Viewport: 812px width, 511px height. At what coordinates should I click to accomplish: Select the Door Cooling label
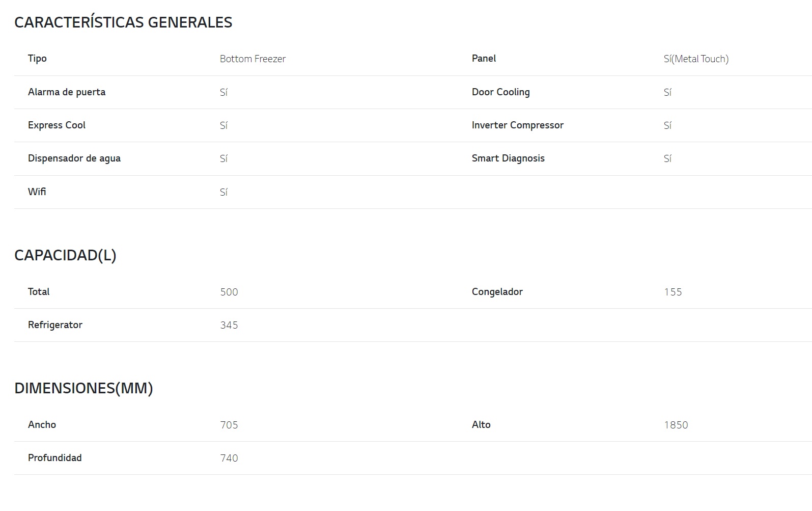point(500,92)
